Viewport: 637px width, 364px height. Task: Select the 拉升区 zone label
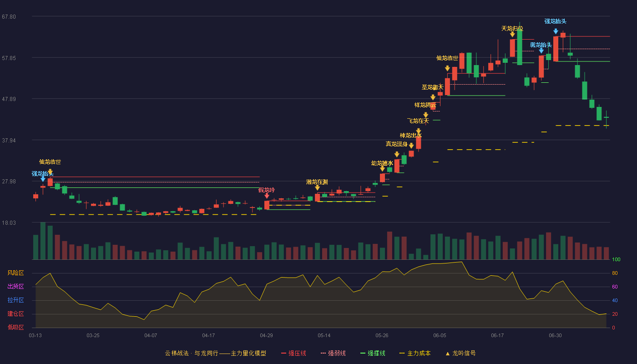[x=16, y=300]
